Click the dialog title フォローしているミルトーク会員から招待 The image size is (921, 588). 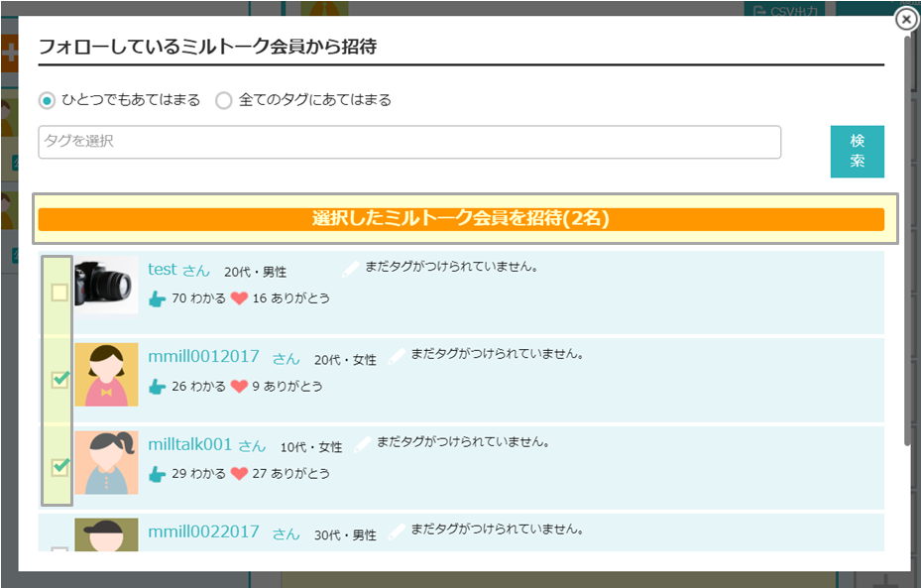208,46
